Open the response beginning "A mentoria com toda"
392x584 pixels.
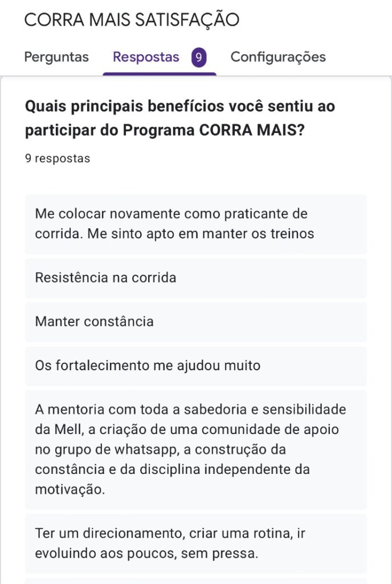(x=195, y=449)
